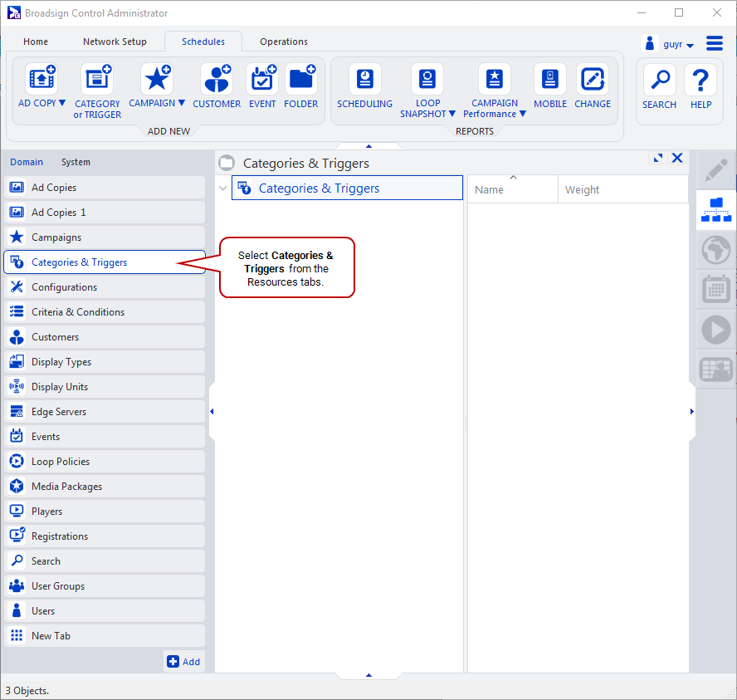Open the Criteria & Conditions resource tab
This screenshot has height=700, width=737.
click(x=105, y=312)
